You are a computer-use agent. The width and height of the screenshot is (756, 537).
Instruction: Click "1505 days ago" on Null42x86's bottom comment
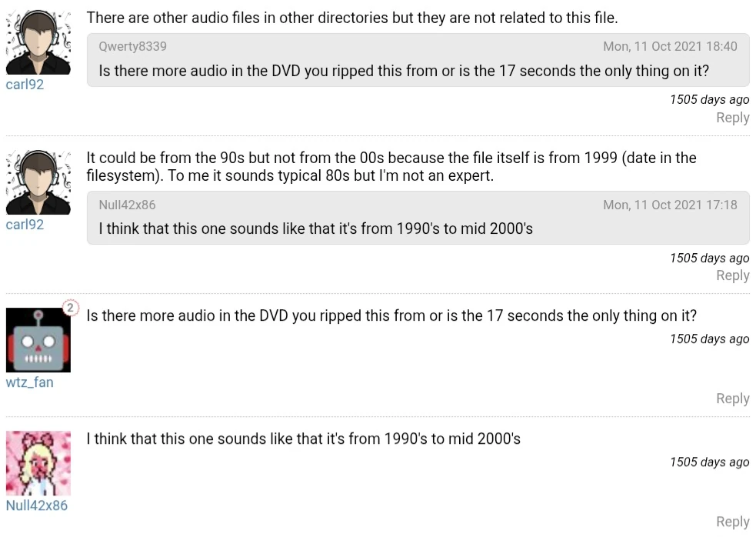point(709,462)
